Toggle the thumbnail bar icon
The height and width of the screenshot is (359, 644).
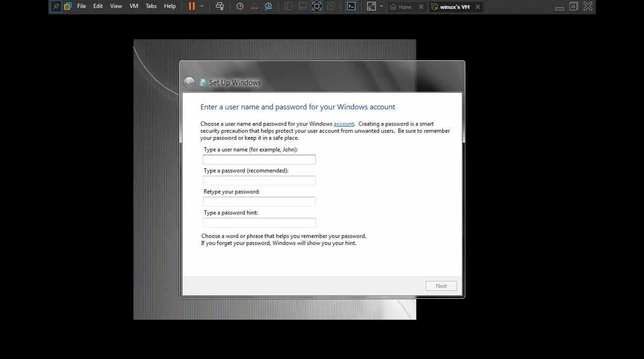[303, 7]
